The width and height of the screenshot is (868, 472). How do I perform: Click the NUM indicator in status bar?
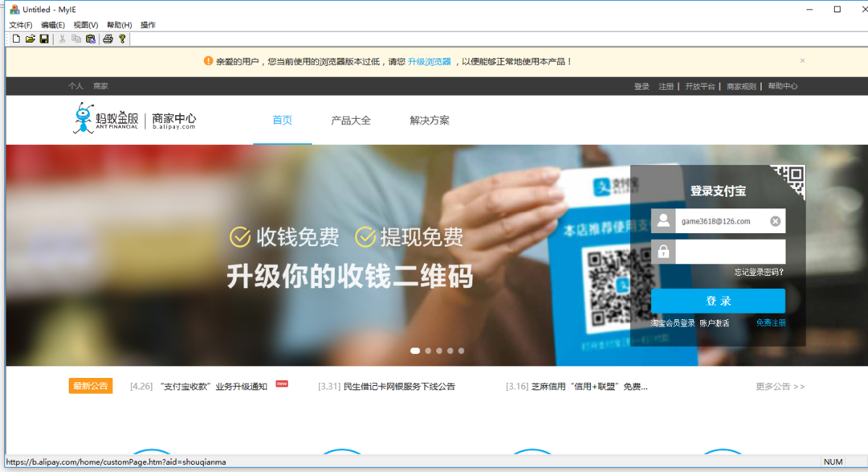point(833,462)
